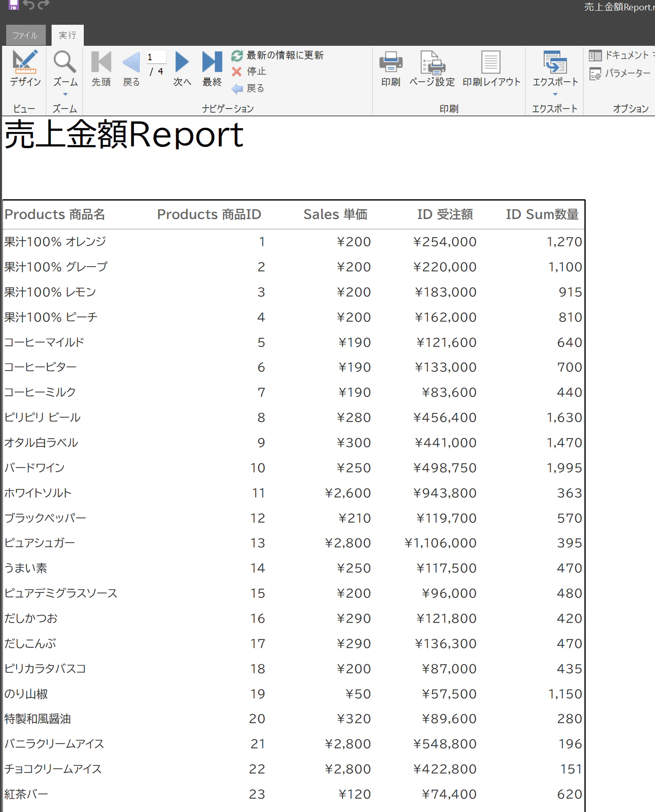Click 最新の情報に更新 refresh button
The height and width of the screenshot is (812, 655).
[x=277, y=55]
